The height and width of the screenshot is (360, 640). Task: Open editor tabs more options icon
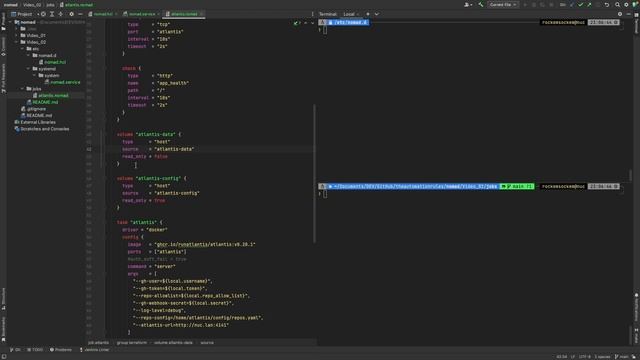pos(312,14)
